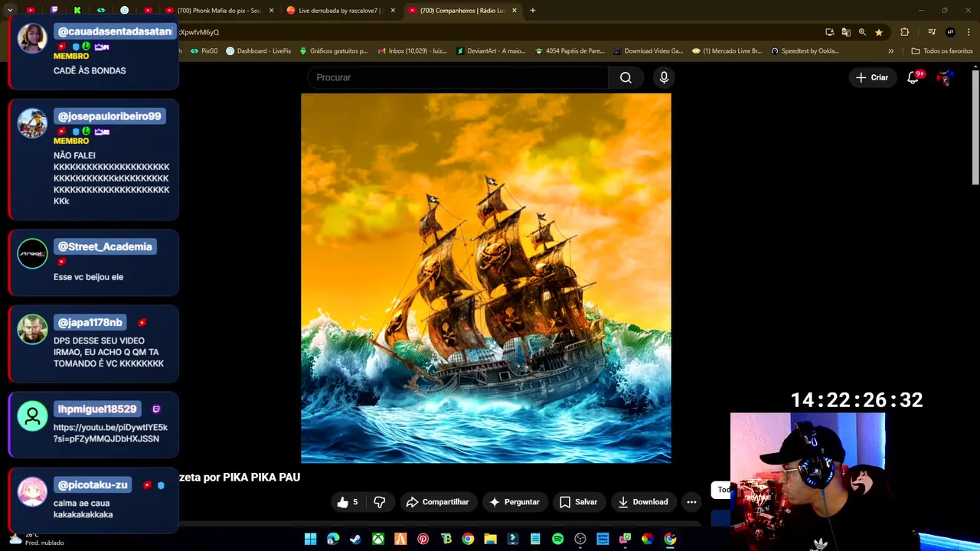Open the media control icon in Chrome toolbar
Image resolution: width=980 pixels, height=551 pixels.
pos(932,32)
